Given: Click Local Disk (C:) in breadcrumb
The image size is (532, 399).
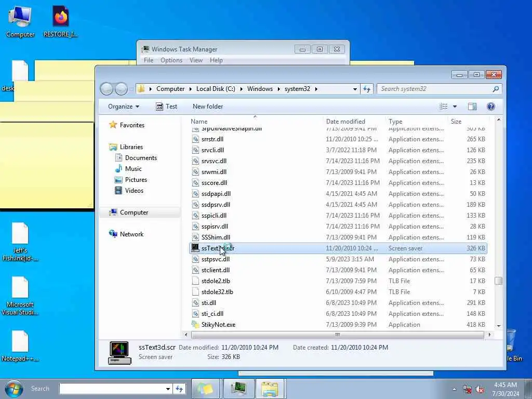Looking at the screenshot, I should pyautogui.click(x=216, y=89).
